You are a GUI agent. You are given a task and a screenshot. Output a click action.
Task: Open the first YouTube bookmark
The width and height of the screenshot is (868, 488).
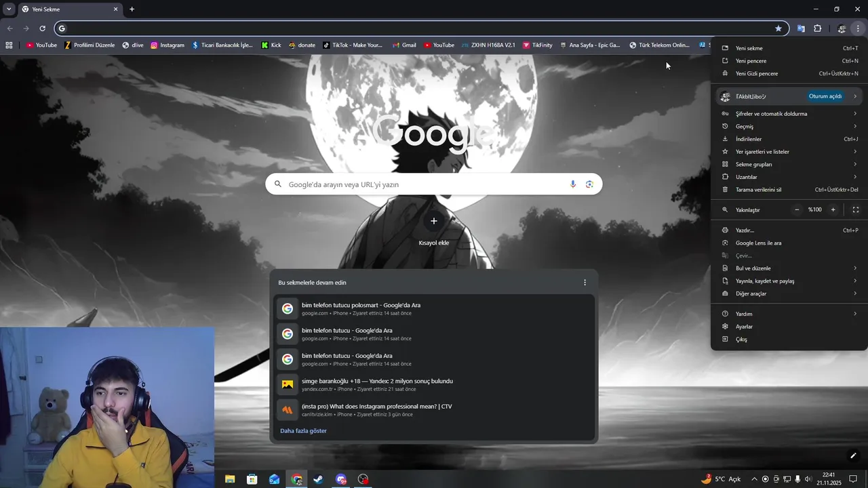pyautogui.click(x=41, y=45)
